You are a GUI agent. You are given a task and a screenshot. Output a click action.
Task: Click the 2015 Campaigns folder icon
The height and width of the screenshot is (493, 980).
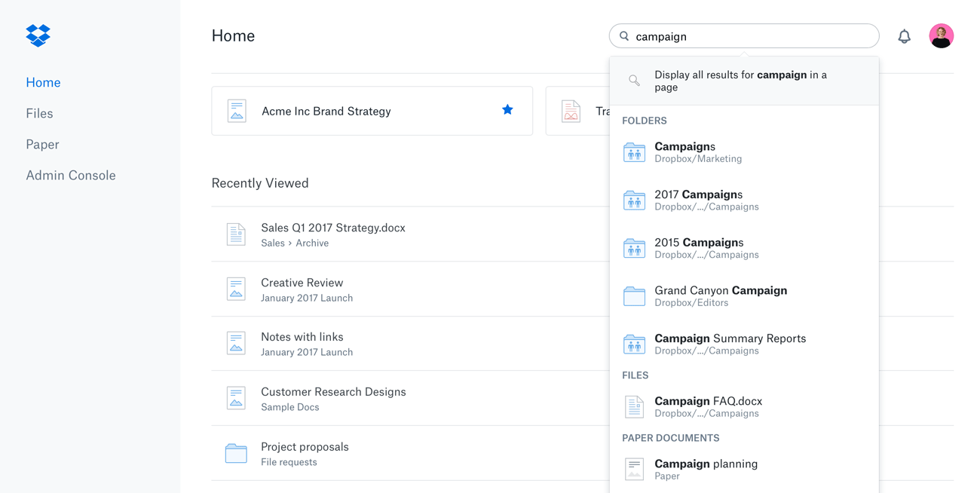coord(634,248)
